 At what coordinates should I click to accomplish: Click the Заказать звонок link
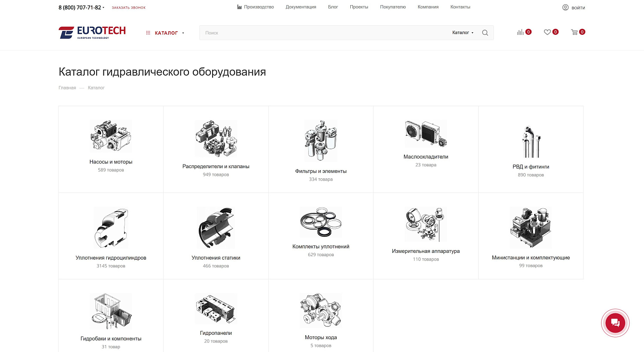tap(129, 8)
